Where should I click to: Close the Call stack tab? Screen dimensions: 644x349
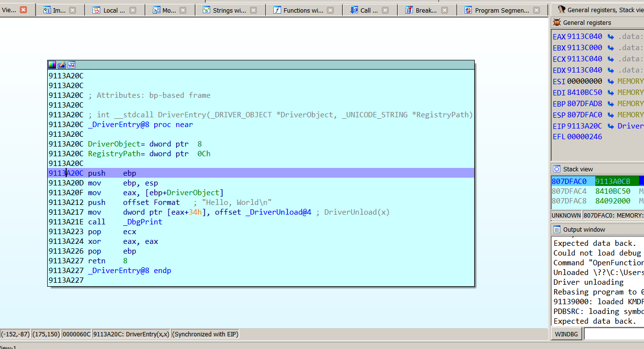click(x=385, y=10)
